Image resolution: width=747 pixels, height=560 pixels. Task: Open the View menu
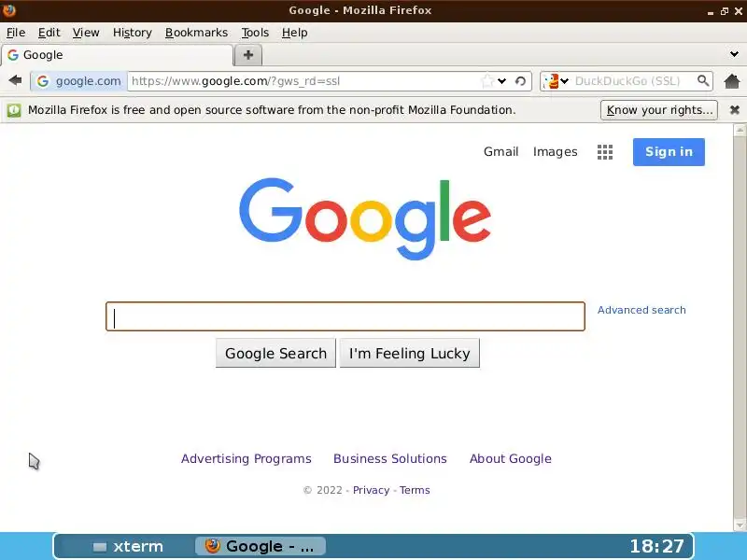[86, 33]
